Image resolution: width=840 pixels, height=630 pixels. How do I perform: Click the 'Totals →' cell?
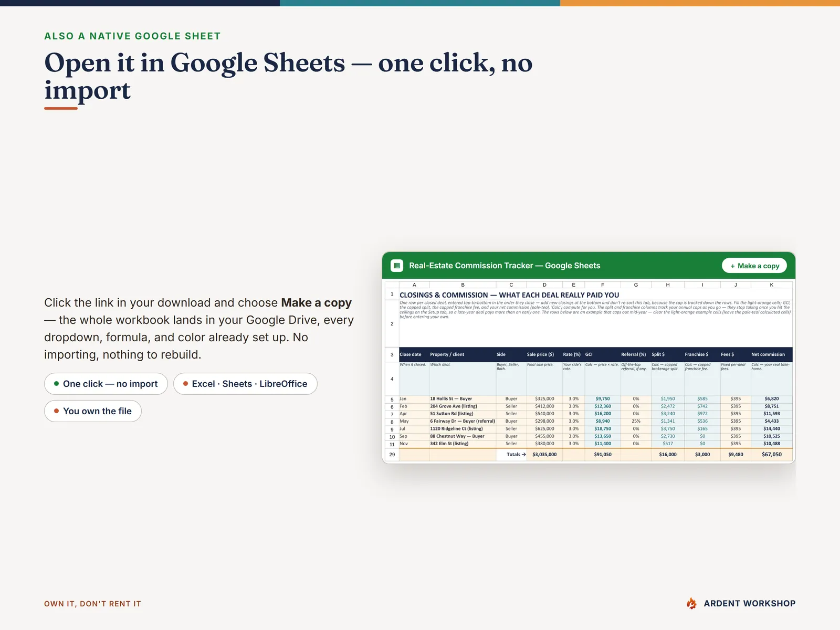pos(511,455)
